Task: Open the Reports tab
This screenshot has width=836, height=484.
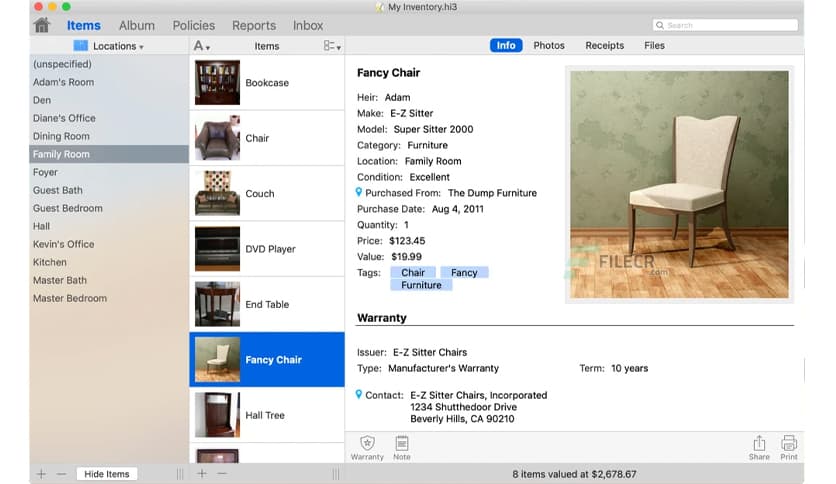Action: 254,26
